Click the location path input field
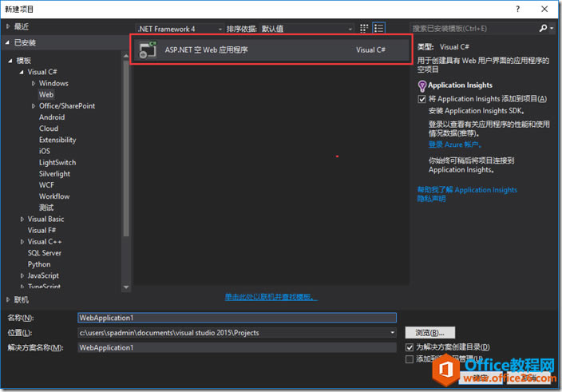The height and width of the screenshot is (392, 562). click(x=233, y=332)
